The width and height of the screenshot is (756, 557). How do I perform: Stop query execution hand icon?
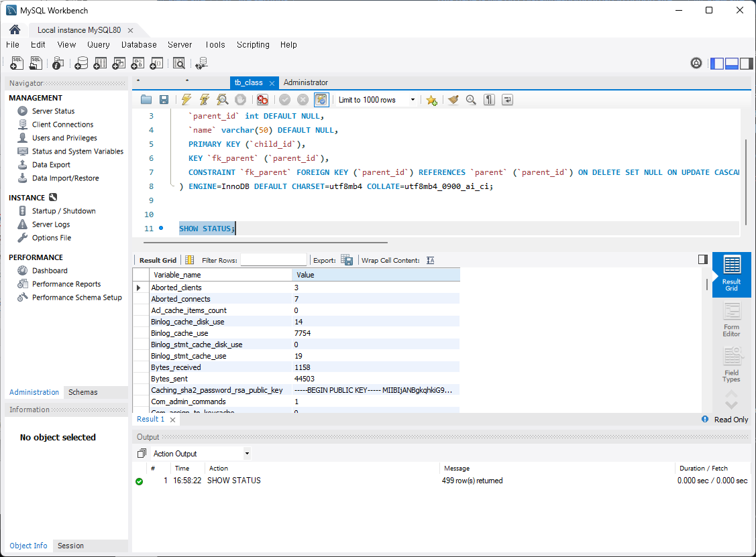[x=240, y=100]
